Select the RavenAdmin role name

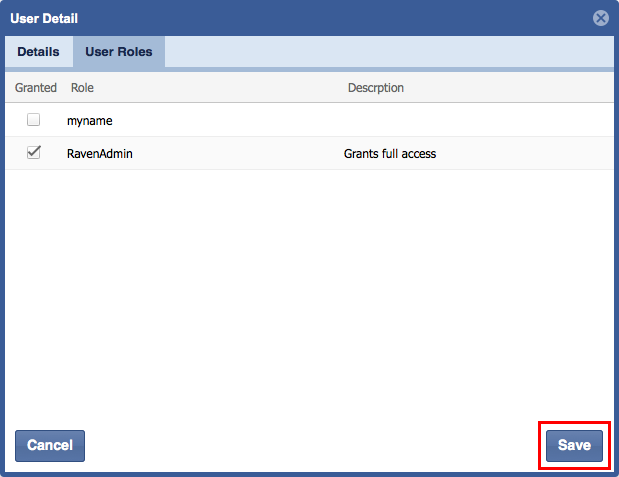point(101,154)
